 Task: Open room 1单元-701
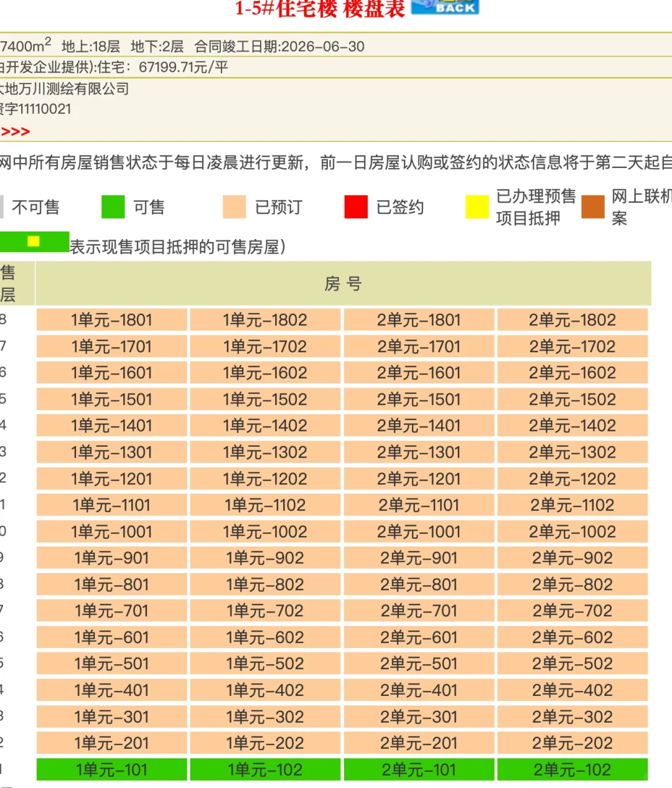[x=112, y=611]
